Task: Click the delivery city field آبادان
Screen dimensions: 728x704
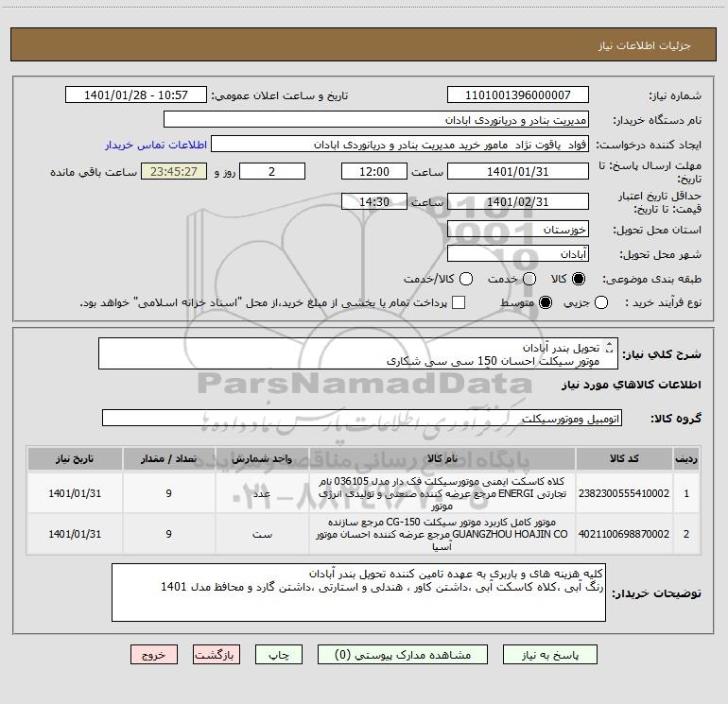Action: click(518, 254)
